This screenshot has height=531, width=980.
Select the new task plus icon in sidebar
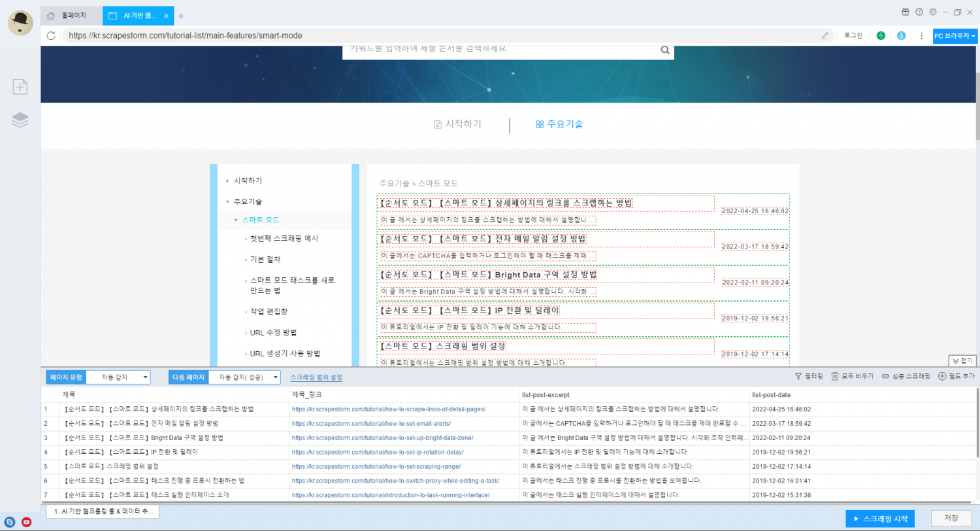(20, 86)
